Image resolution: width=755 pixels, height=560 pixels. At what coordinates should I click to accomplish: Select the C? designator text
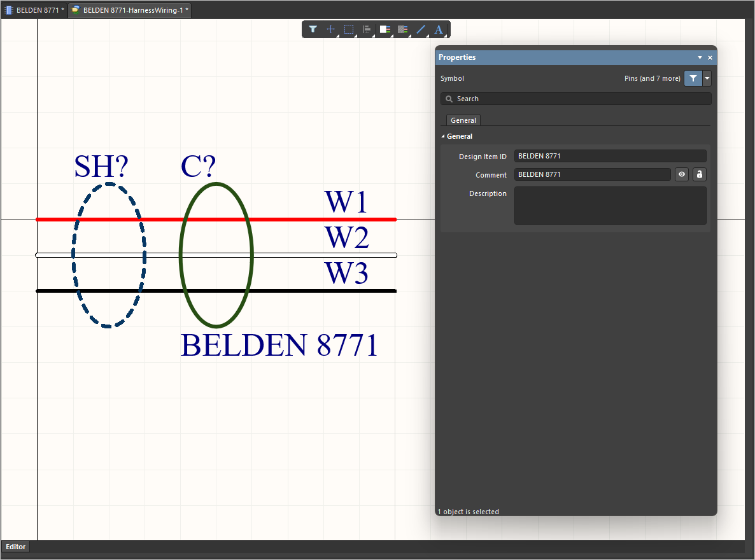pyautogui.click(x=199, y=167)
